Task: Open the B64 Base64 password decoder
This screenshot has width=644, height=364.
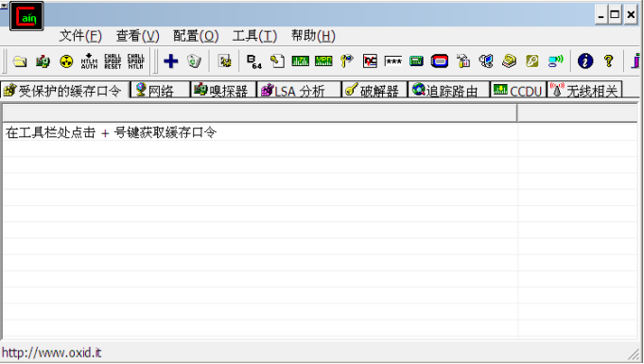Action: 254,61
